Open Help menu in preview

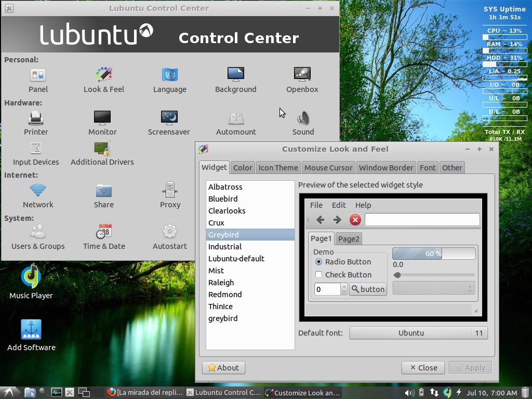[363, 205]
